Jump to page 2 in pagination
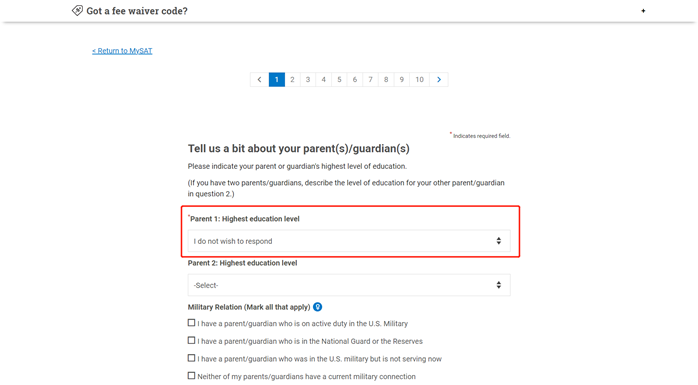Viewport: 698px width, 385px height. coord(292,80)
